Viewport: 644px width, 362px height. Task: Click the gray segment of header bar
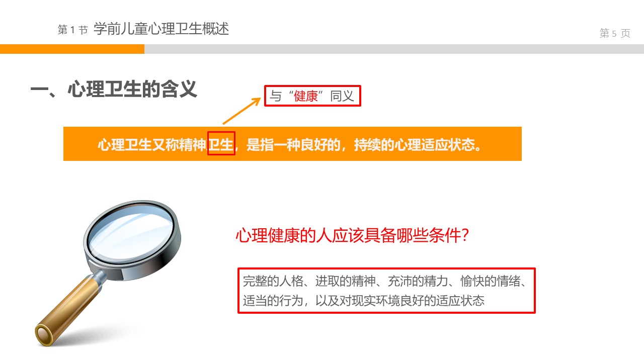click(x=394, y=49)
